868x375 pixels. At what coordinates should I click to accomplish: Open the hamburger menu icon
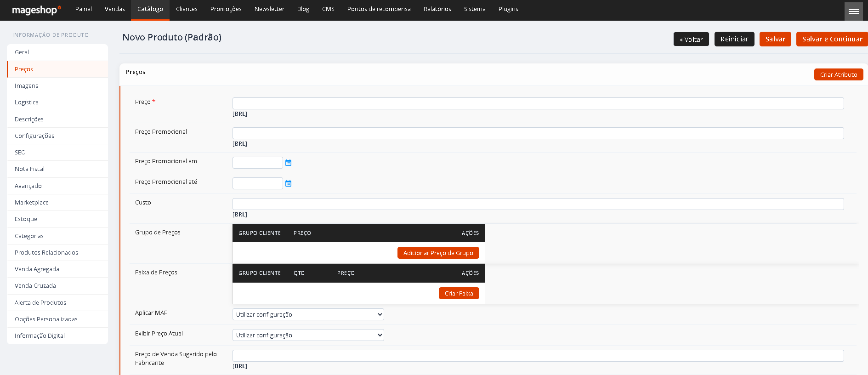[854, 11]
